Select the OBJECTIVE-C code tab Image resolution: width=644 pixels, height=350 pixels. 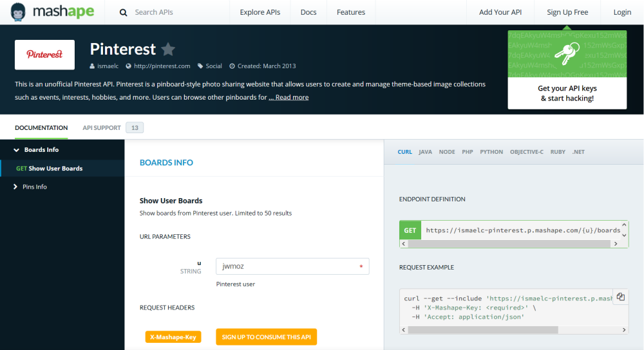(x=527, y=152)
